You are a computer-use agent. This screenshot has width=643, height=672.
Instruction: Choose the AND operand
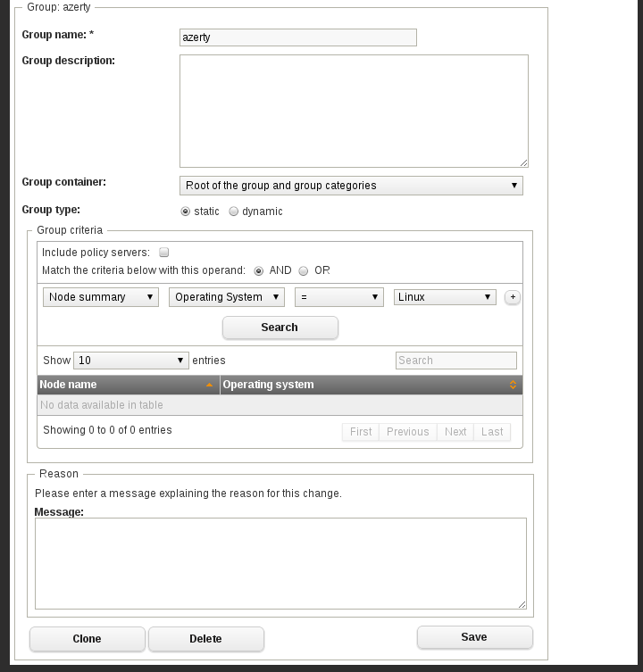259,271
